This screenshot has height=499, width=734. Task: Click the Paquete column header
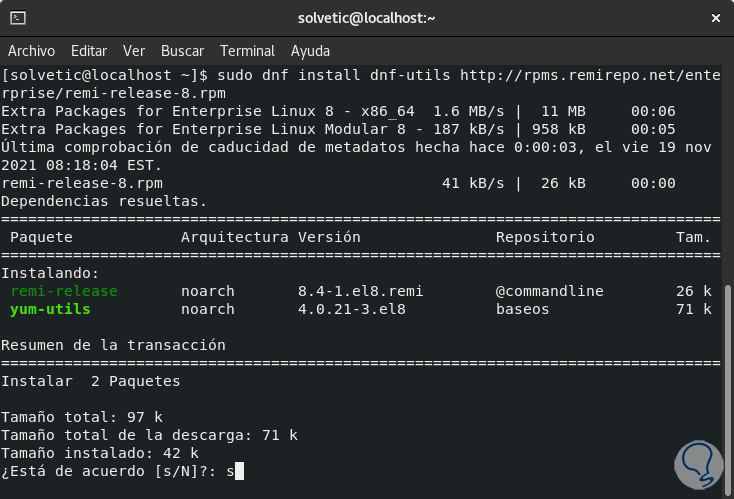pyautogui.click(x=41, y=237)
